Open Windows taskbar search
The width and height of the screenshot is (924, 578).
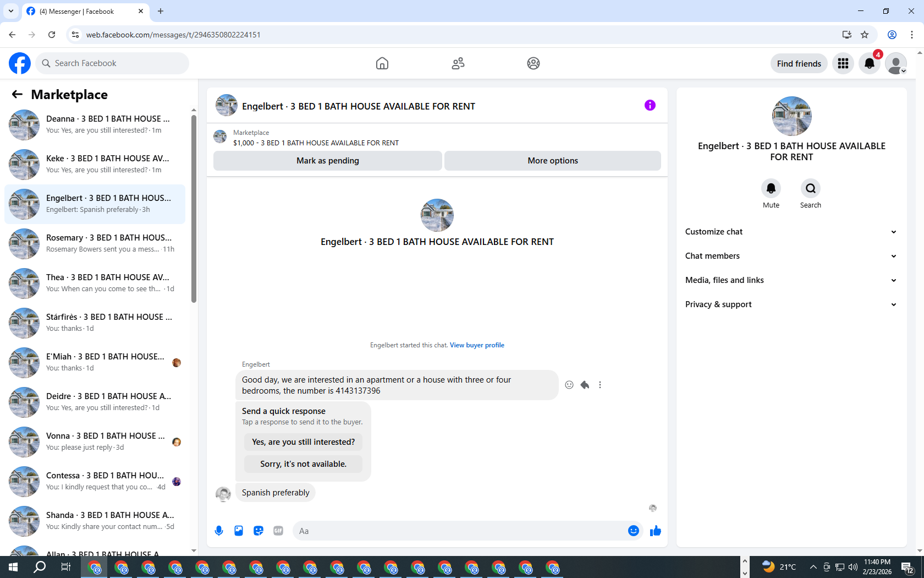coord(40,567)
